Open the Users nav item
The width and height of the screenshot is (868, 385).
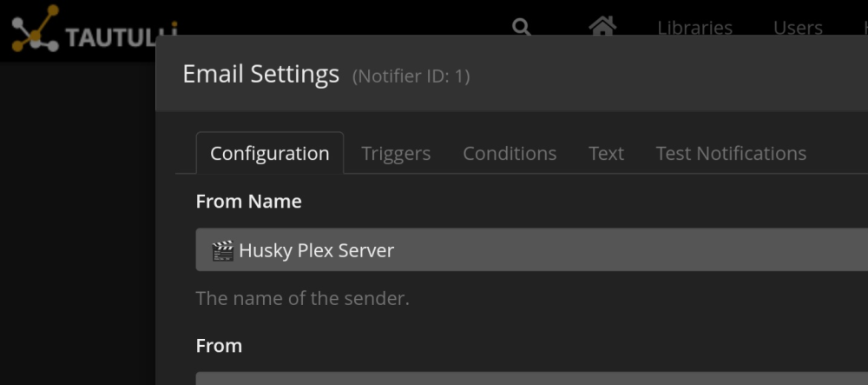798,28
